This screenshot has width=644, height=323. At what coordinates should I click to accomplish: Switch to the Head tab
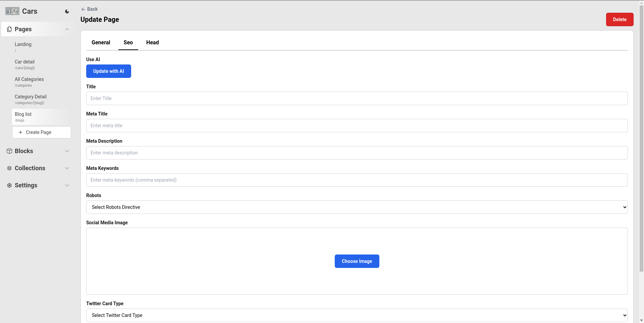152,42
